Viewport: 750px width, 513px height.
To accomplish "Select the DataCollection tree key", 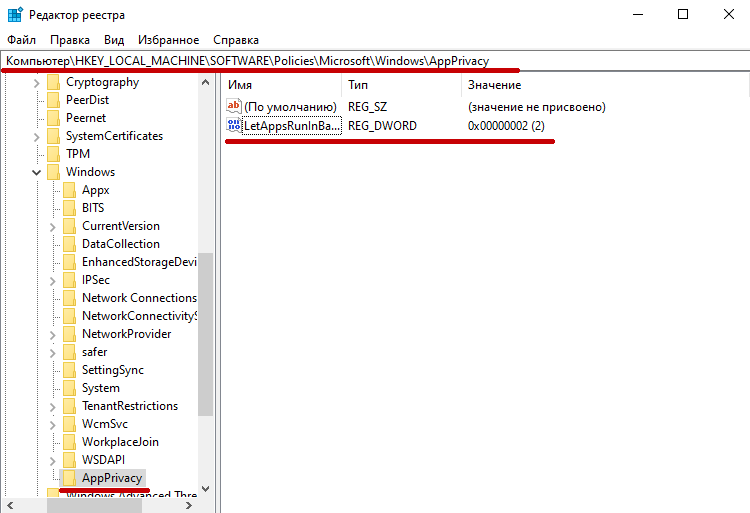I will (x=121, y=244).
